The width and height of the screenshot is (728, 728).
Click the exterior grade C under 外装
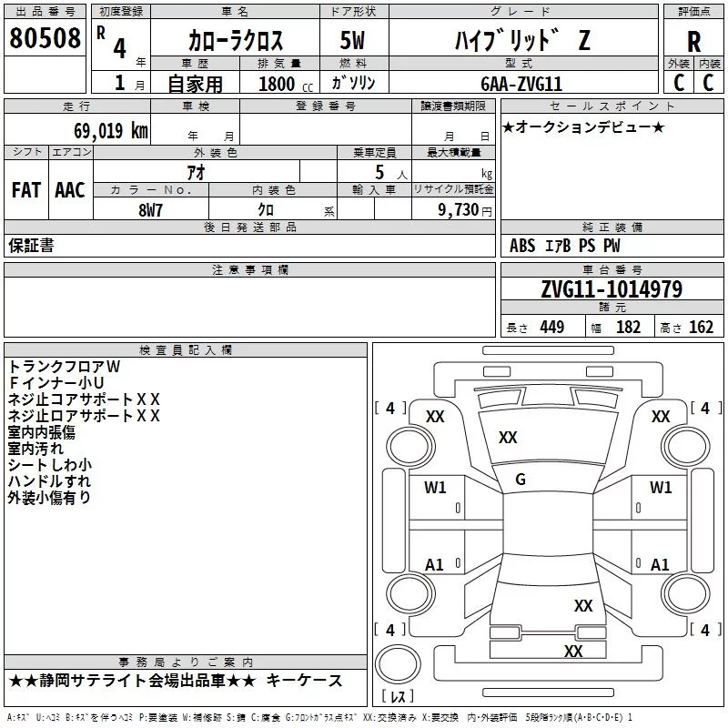click(679, 83)
